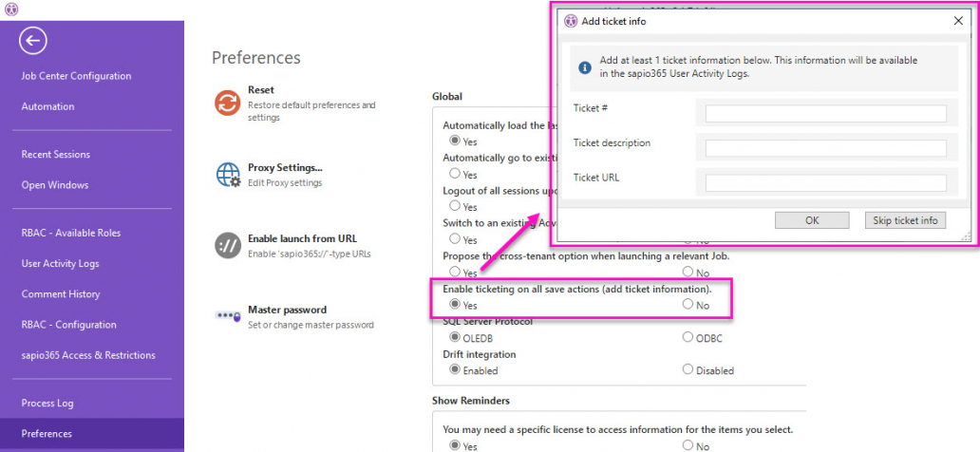This screenshot has width=980, height=452.
Task: Click the blue info icon in dialog
Action: point(584,67)
